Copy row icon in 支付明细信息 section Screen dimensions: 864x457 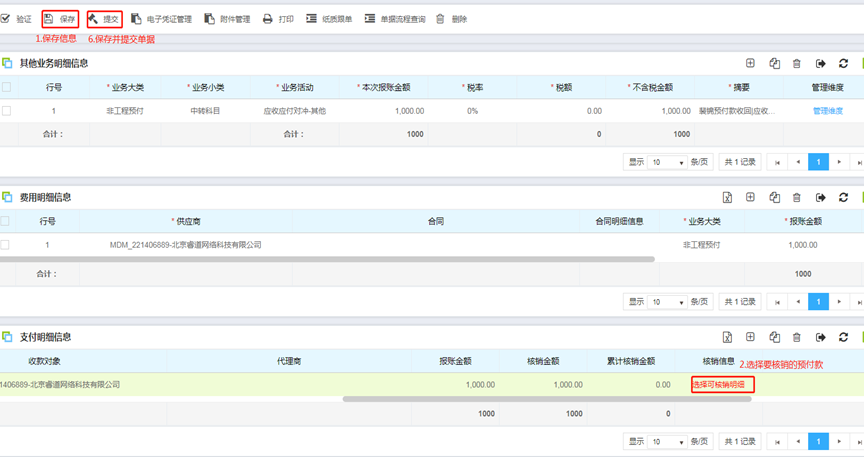[x=774, y=337]
